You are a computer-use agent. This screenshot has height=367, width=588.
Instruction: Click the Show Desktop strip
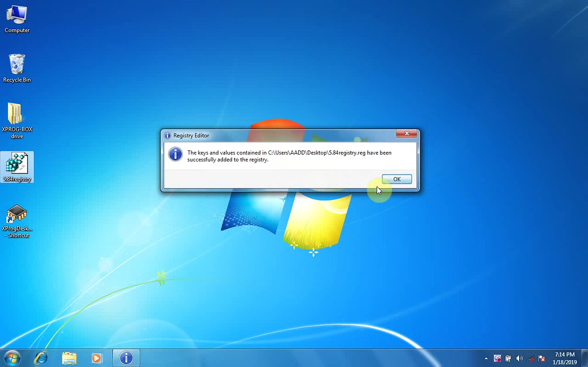584,358
